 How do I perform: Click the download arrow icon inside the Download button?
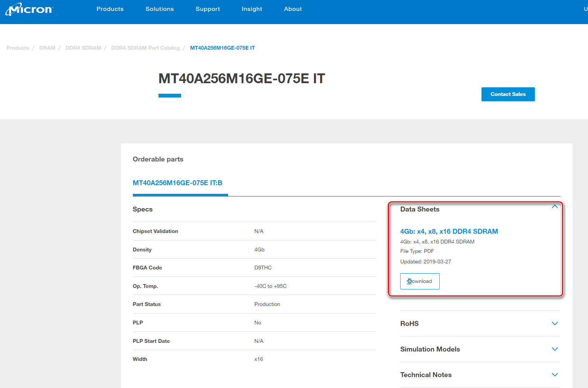409,281
